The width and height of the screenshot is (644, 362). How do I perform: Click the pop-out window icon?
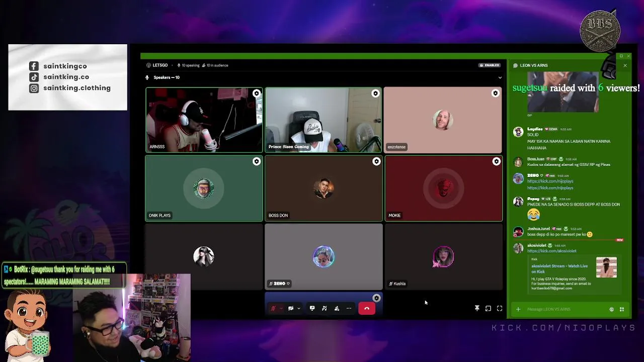(x=488, y=308)
